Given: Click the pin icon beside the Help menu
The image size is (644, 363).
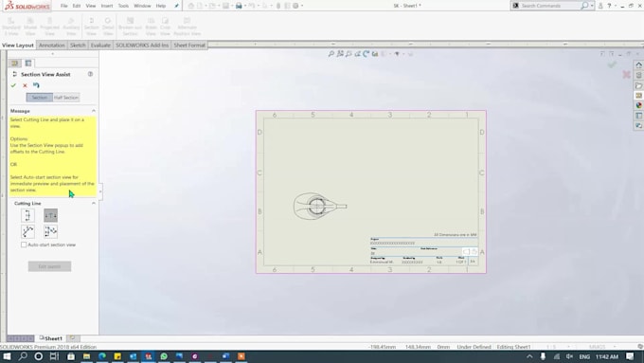Looking at the screenshot, I should pyautogui.click(x=176, y=6).
